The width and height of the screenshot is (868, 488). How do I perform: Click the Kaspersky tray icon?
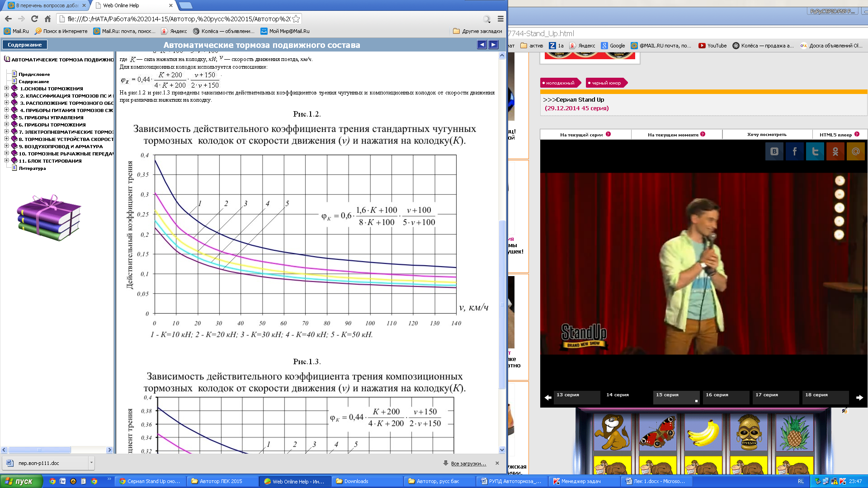click(x=842, y=481)
